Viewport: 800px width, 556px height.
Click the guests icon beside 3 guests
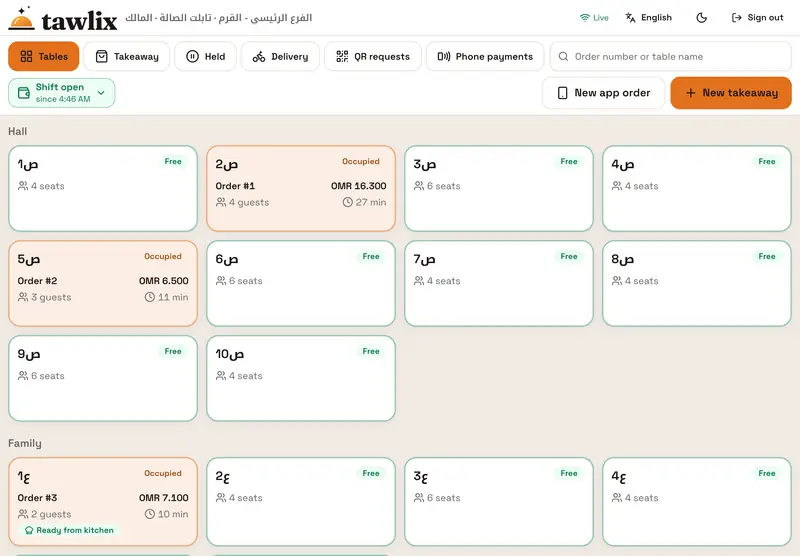point(23,297)
